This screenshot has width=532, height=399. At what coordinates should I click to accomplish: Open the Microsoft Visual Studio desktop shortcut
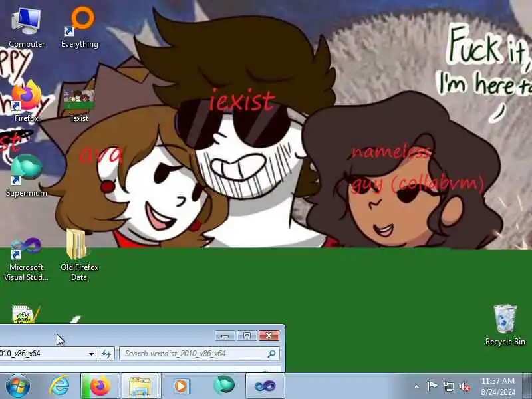[x=27, y=259]
